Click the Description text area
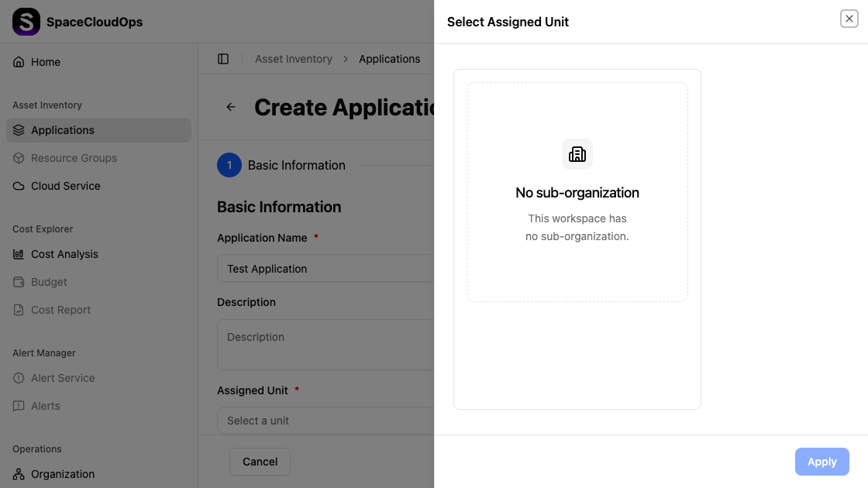868x488 pixels. coord(325,344)
